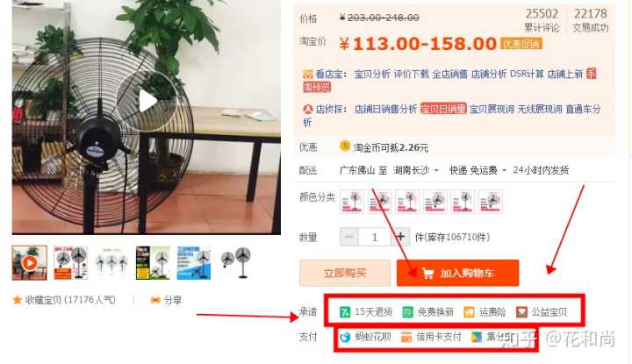Increase quantity with the plus button
Image resolution: width=632 pixels, height=364 pixels.
(400, 237)
